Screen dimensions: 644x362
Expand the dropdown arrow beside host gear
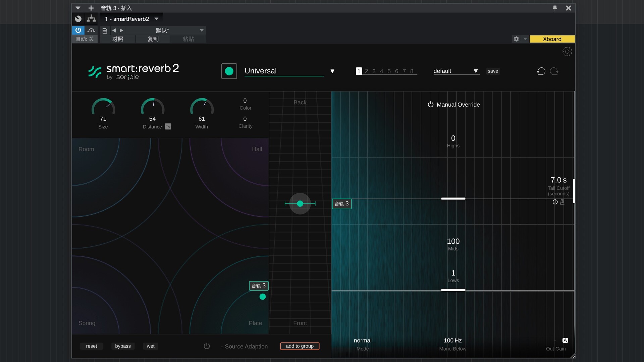tap(525, 39)
